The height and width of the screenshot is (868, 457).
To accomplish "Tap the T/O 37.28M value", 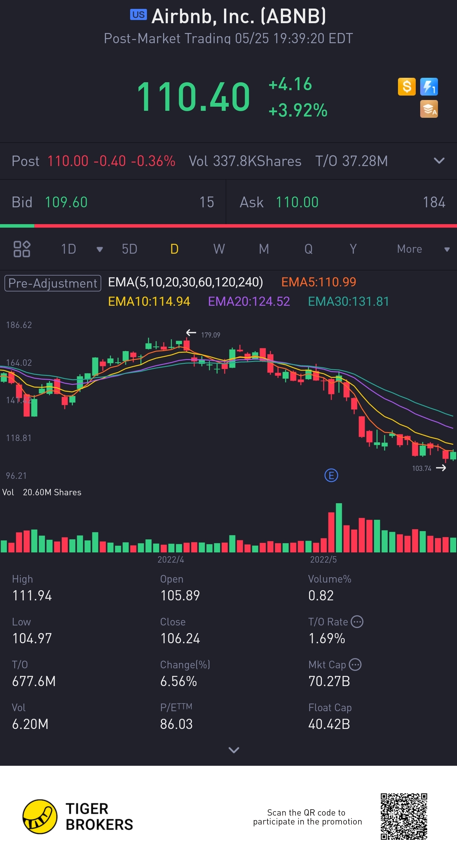I will (351, 161).
